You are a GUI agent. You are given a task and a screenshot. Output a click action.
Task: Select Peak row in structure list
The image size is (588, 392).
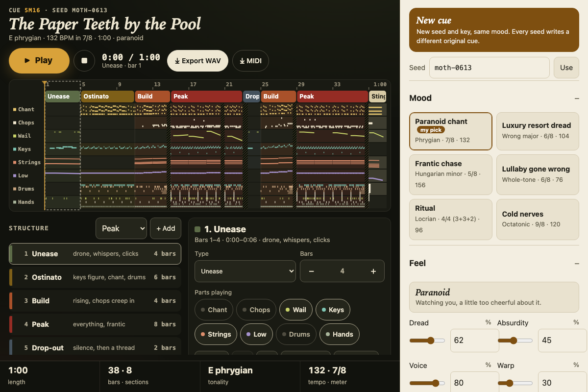tap(95, 324)
